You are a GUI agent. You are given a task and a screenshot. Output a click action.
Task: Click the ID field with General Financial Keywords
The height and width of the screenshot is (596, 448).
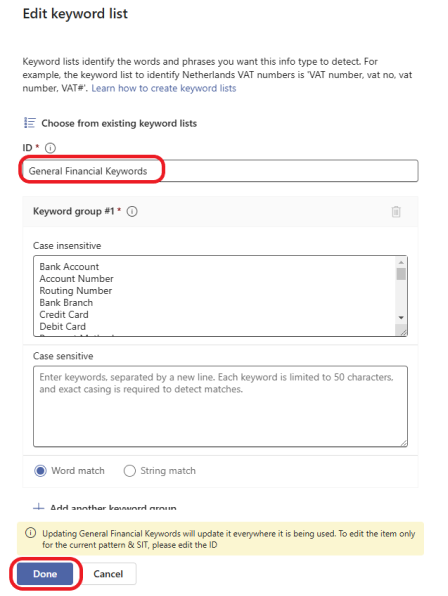pos(220,171)
